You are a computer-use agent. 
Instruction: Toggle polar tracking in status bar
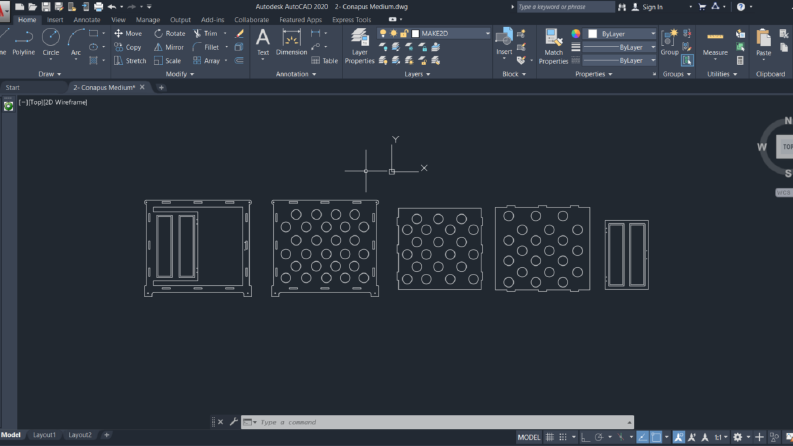[x=599, y=437]
